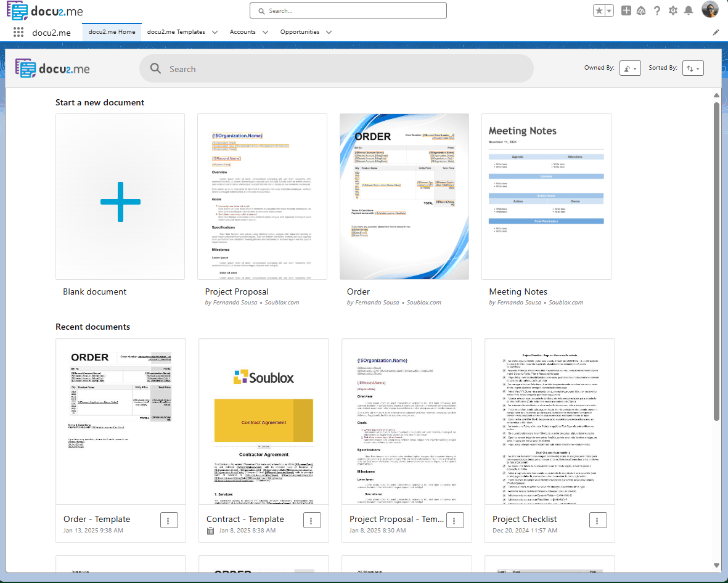
Task: Click the docu2.me logo in header
Action: coord(44,10)
